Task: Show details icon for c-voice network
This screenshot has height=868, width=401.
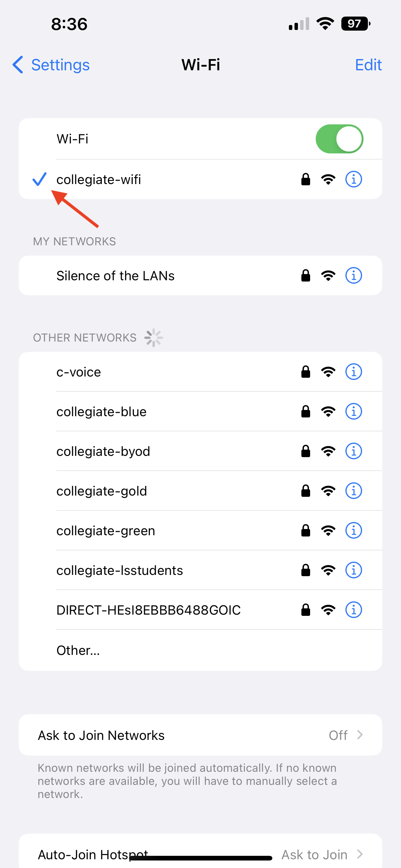Action: pyautogui.click(x=354, y=372)
